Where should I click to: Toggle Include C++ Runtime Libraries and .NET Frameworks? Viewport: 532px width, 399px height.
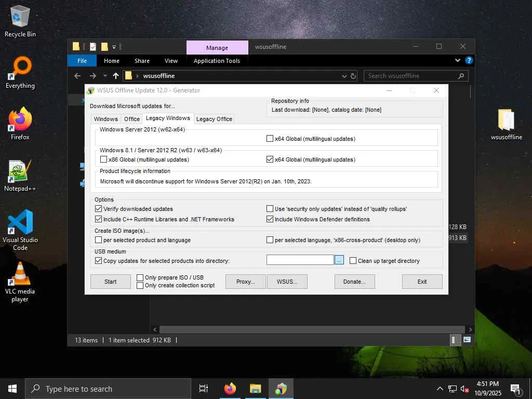pyautogui.click(x=98, y=219)
